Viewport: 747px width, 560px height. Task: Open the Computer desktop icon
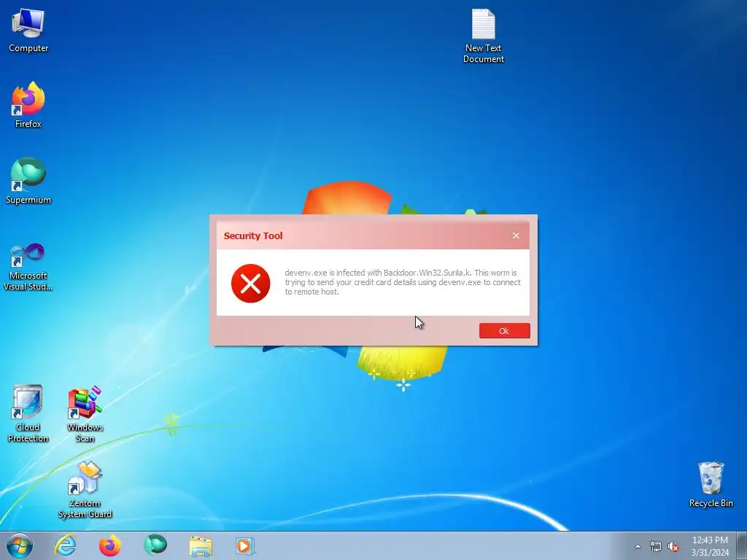point(28,31)
